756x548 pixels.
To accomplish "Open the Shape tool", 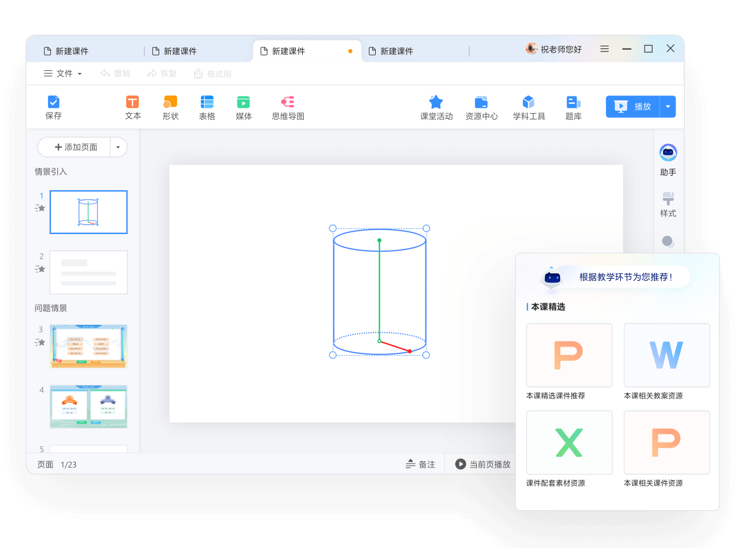I will coord(170,103).
